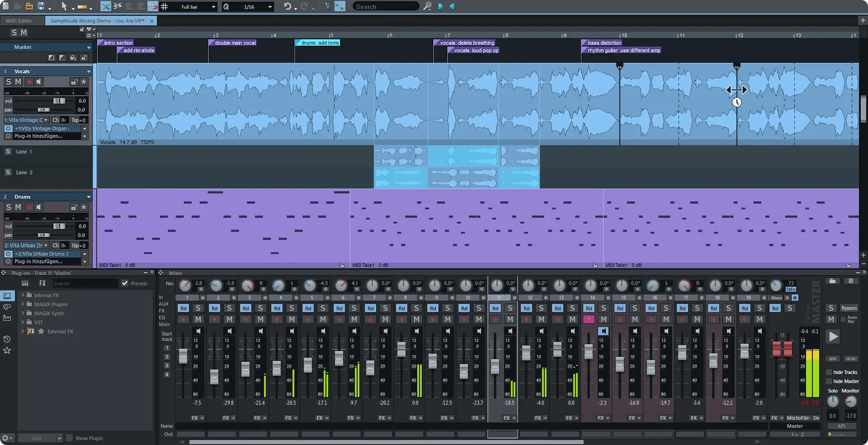Screen dimensions: 868x445
Task: Expand the VST folder in Plug-ins list
Action: click(x=23, y=322)
